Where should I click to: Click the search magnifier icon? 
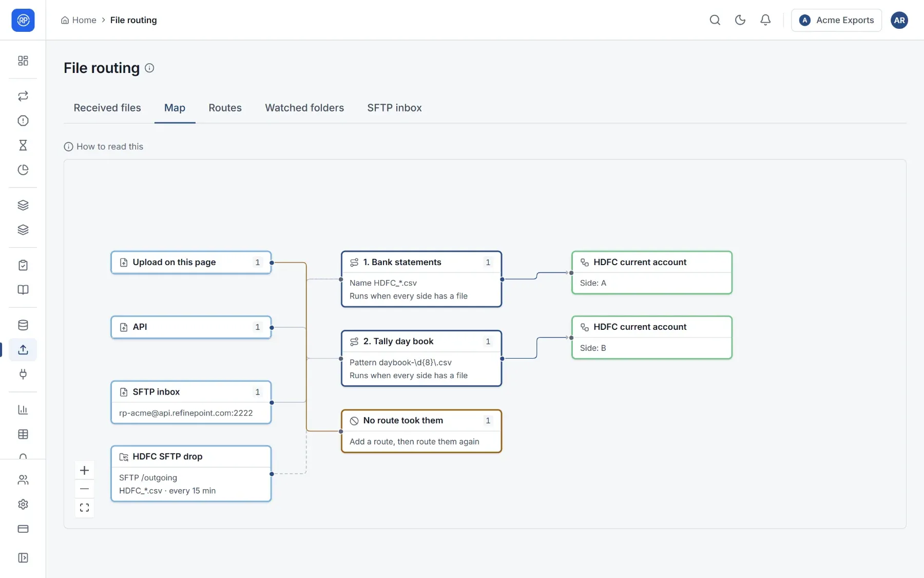point(715,20)
